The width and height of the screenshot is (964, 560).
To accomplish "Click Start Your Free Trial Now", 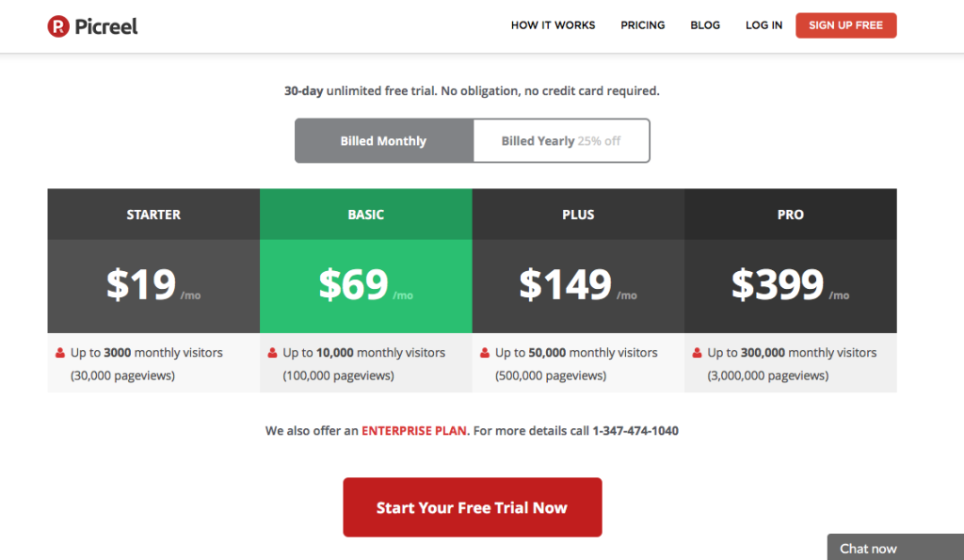I will (473, 507).
